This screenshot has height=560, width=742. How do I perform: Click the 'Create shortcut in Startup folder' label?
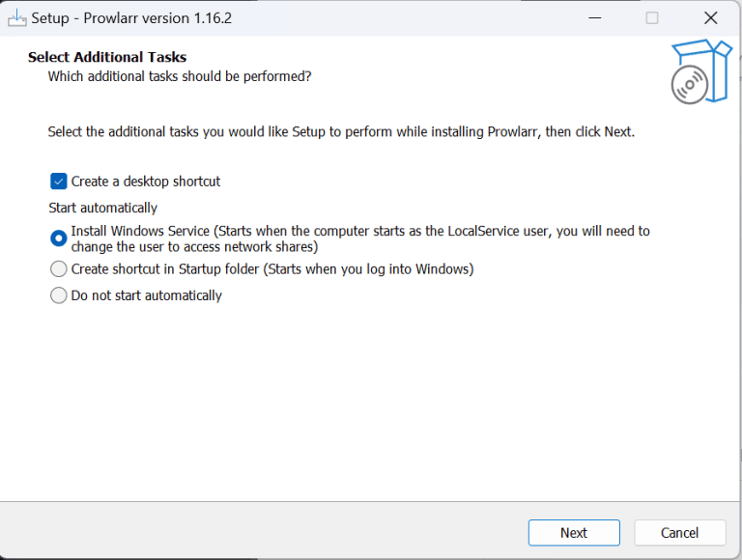(272, 269)
